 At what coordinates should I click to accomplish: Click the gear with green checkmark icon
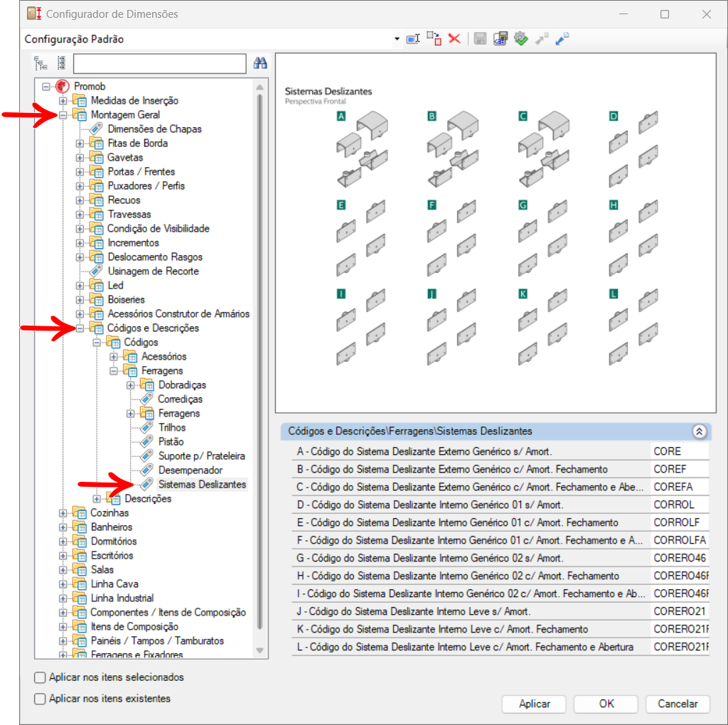click(x=521, y=39)
